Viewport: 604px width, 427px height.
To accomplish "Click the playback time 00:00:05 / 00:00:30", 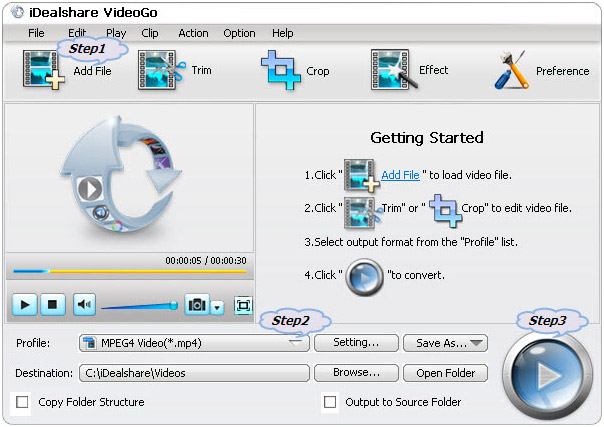I will (x=206, y=261).
